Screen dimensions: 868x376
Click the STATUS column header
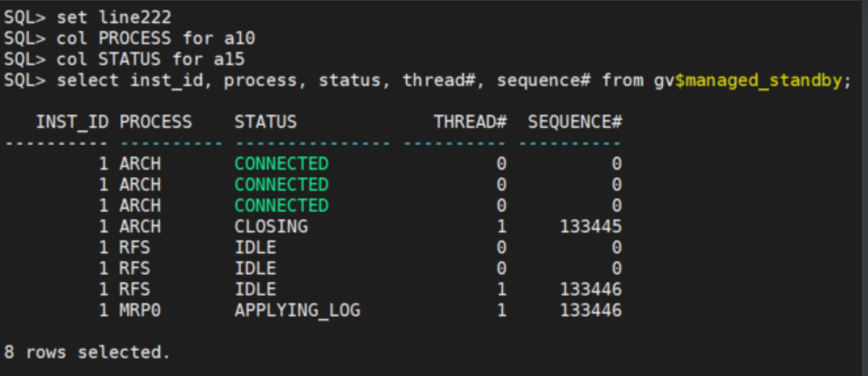click(x=265, y=122)
